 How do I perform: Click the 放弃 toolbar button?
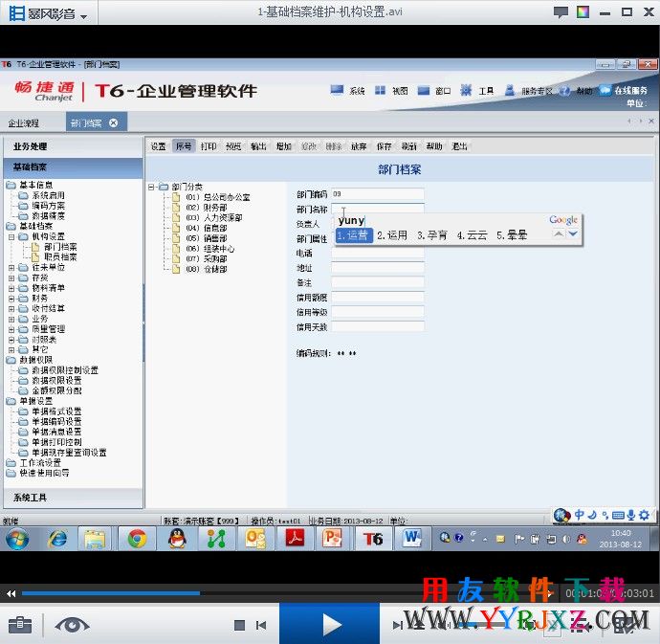[x=359, y=146]
